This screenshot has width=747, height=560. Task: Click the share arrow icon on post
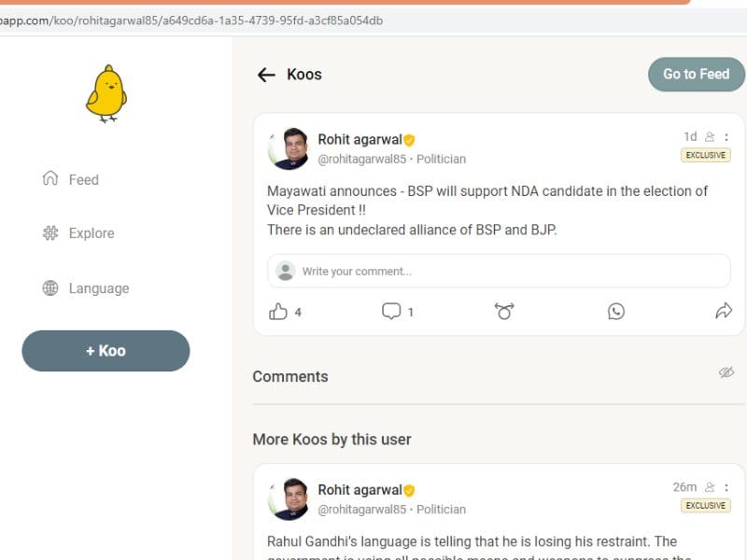tap(724, 311)
